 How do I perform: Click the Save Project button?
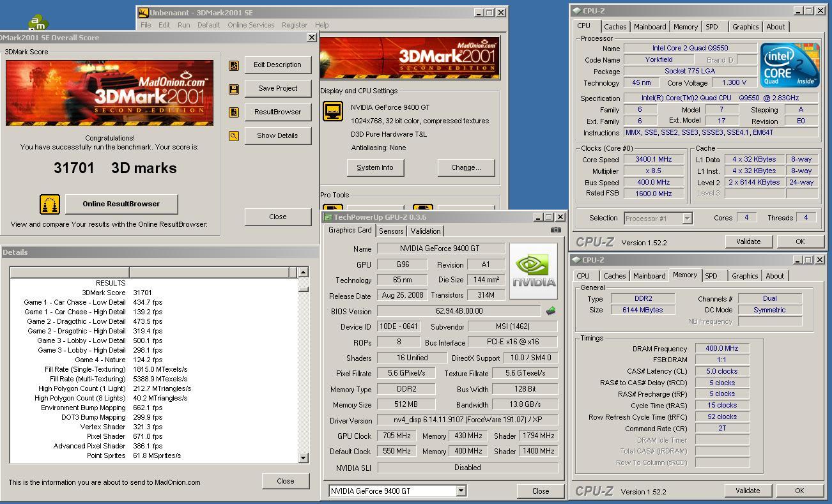pyautogui.click(x=277, y=88)
